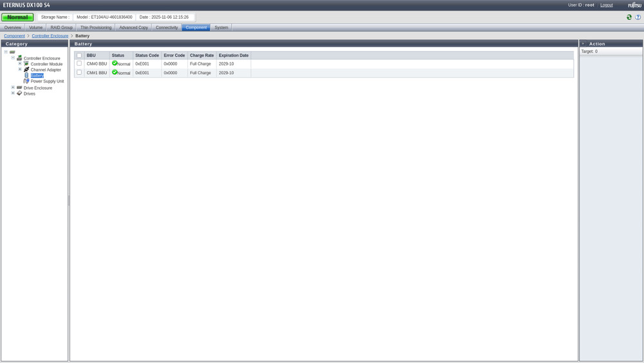This screenshot has width=644, height=363.
Task: Collapse the Action panel arrow
Action: (x=583, y=43)
